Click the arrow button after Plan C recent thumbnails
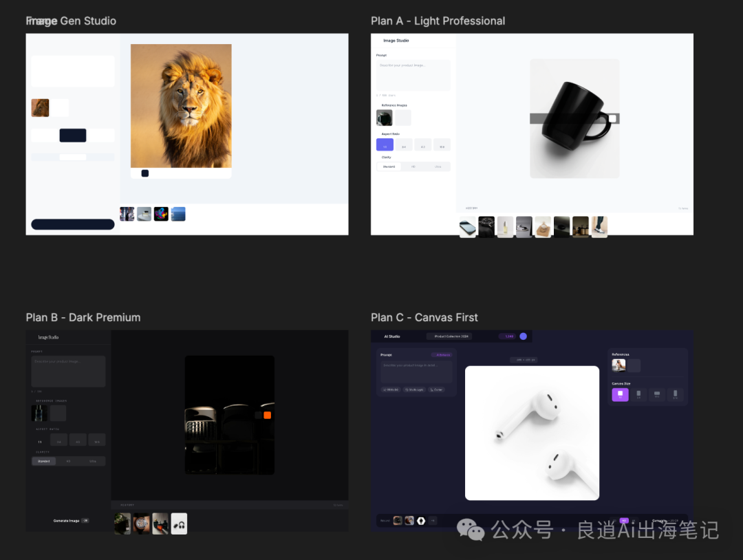 (433, 521)
